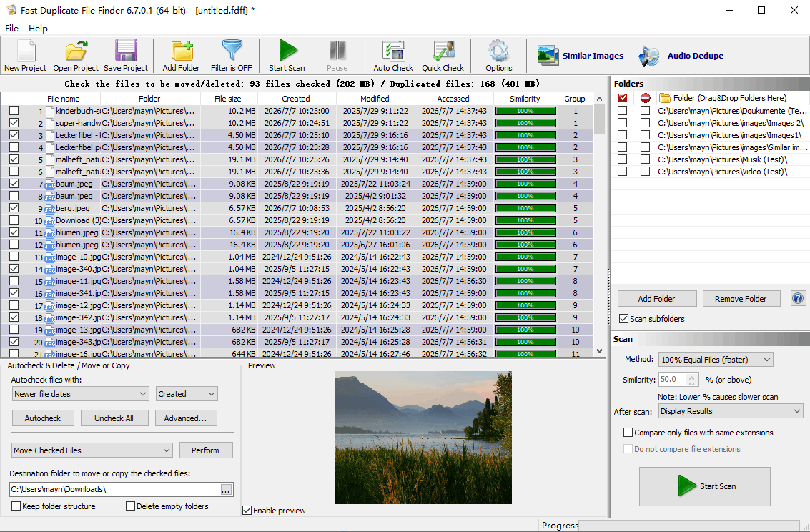The image size is (810, 532).
Task: Click the file list scroll down arrow
Action: 599,351
